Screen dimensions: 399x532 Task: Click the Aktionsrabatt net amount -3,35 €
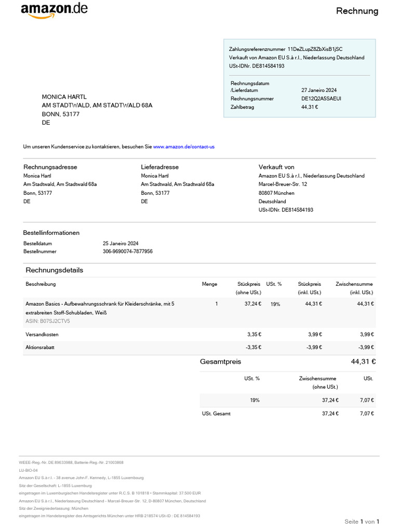[254, 348]
